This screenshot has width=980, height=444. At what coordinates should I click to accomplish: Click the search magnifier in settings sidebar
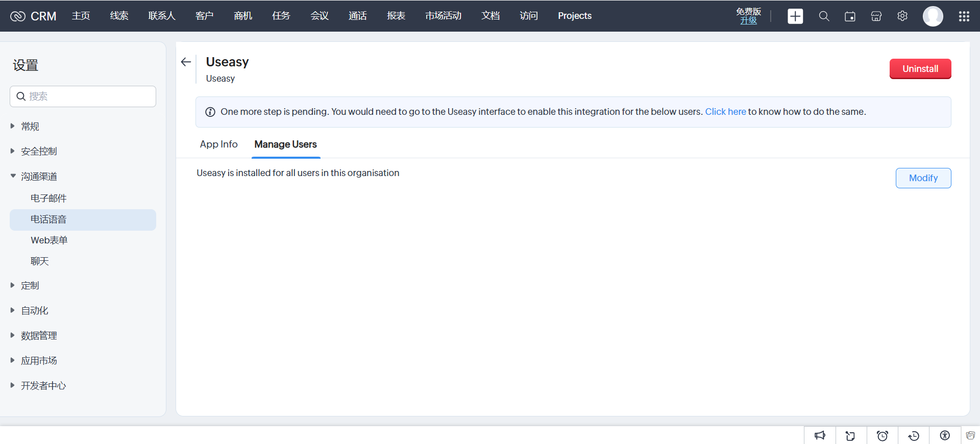click(x=21, y=96)
